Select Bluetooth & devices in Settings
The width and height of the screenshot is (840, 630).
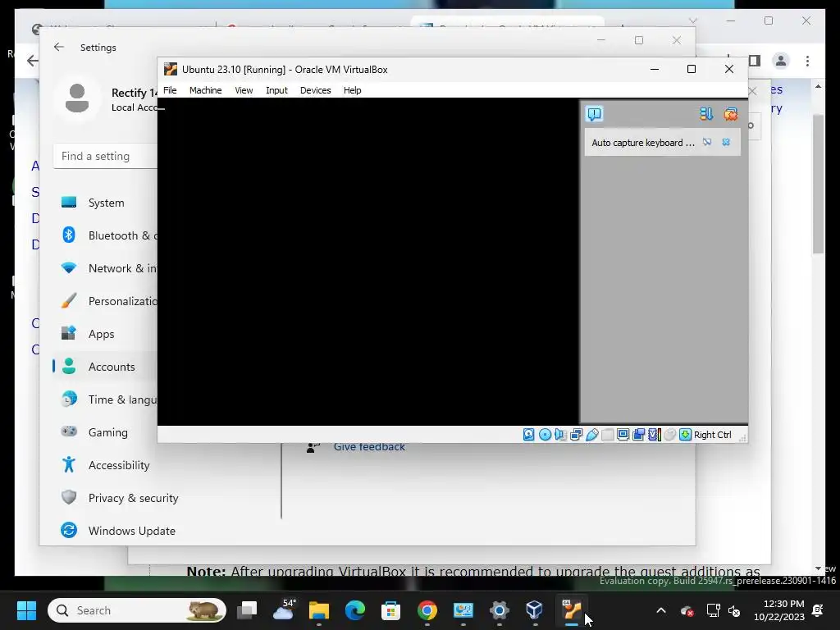coord(106,235)
